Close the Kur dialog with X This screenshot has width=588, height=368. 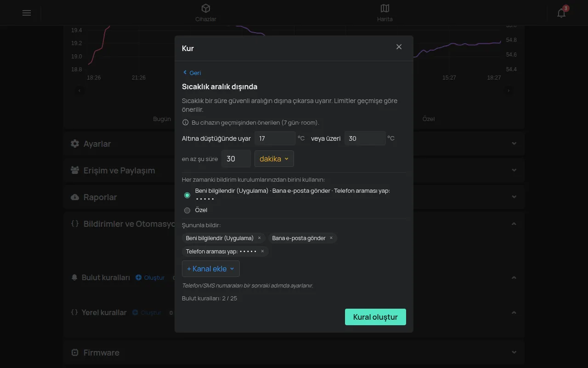pyautogui.click(x=399, y=47)
